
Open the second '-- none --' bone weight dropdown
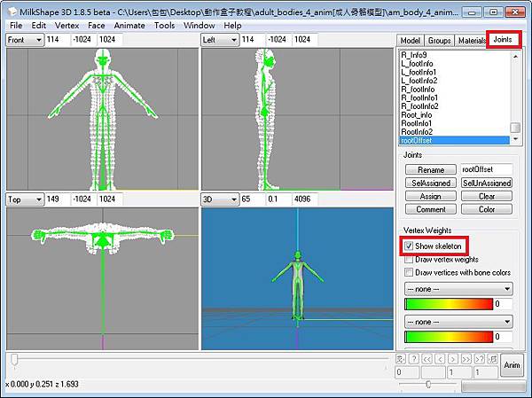458,322
